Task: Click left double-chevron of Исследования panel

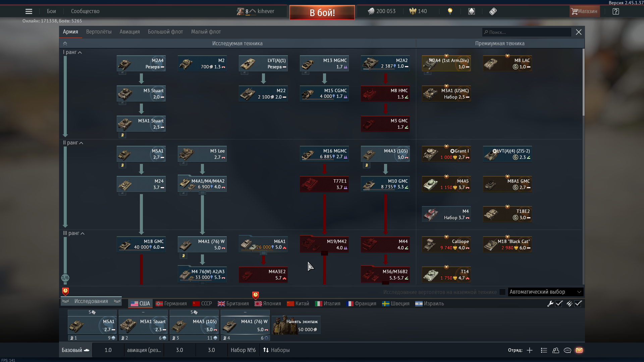Action: (x=65, y=301)
